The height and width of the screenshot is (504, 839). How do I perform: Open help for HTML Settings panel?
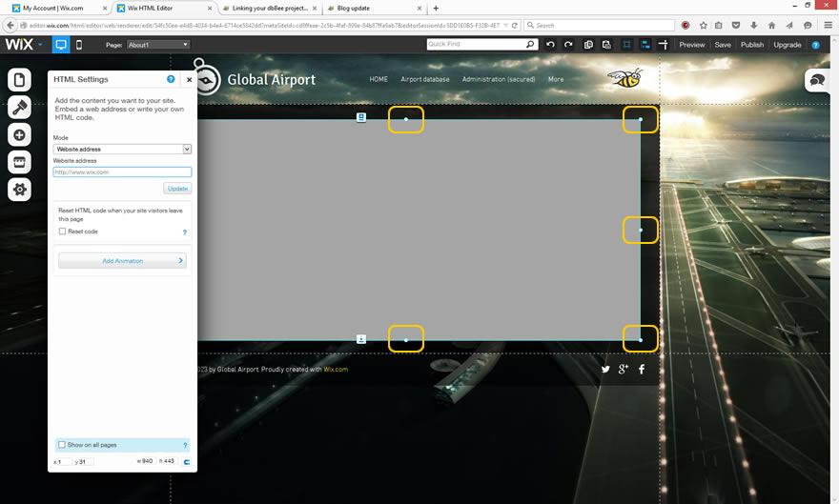[171, 79]
